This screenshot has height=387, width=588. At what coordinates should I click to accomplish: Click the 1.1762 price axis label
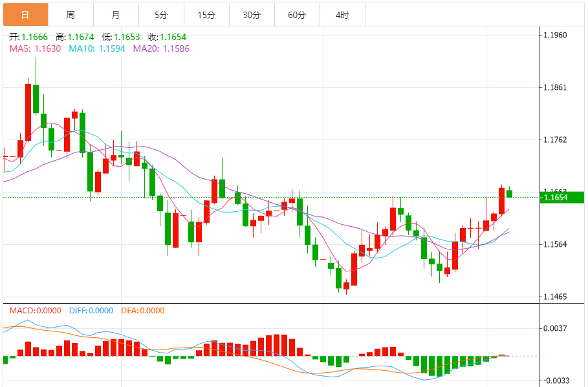(x=555, y=140)
